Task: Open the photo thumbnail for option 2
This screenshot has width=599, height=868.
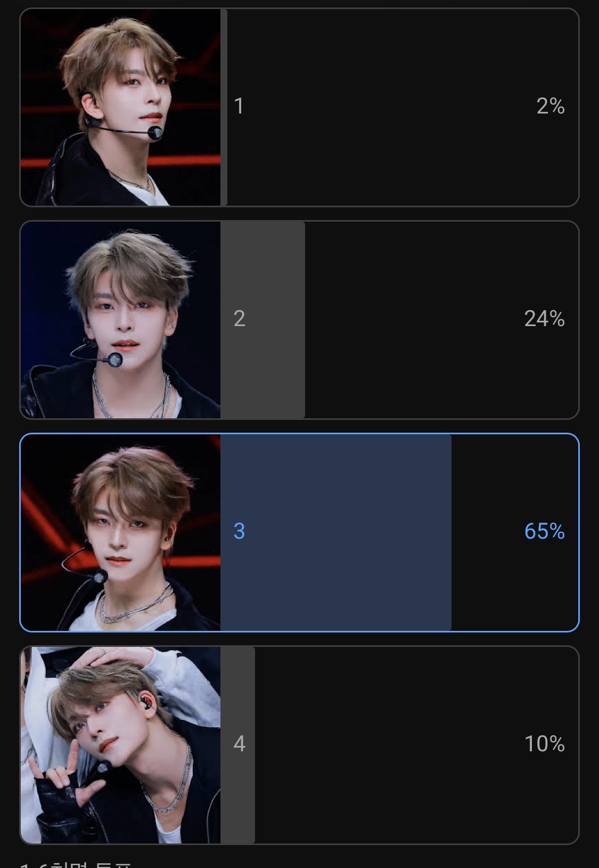Action: (120, 320)
